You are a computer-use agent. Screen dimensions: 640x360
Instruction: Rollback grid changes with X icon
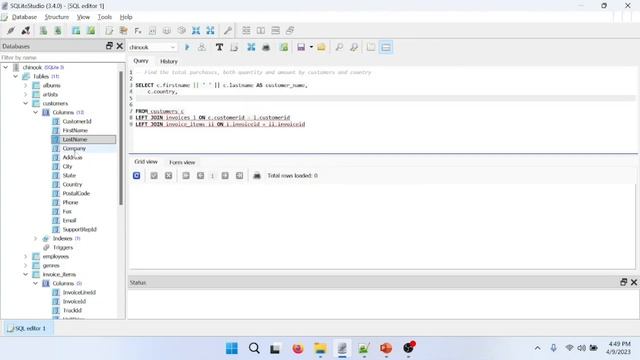coord(169,176)
